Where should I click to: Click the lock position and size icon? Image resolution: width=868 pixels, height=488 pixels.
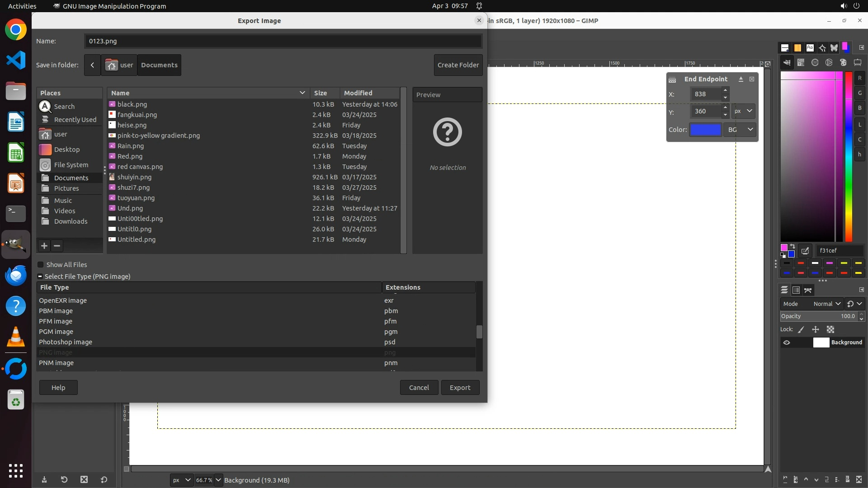pos(816,329)
